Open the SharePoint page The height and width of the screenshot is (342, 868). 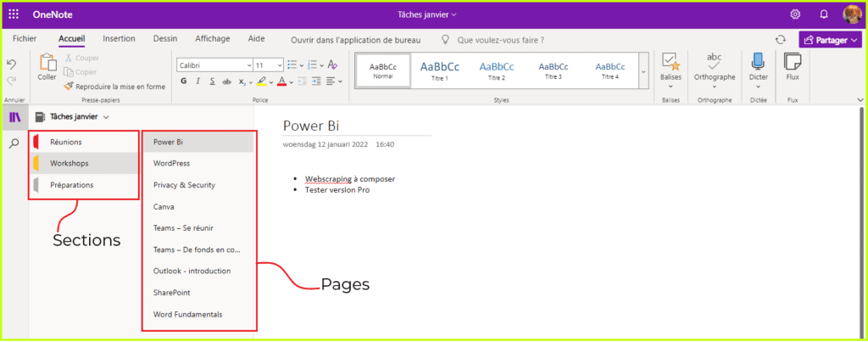click(198, 293)
